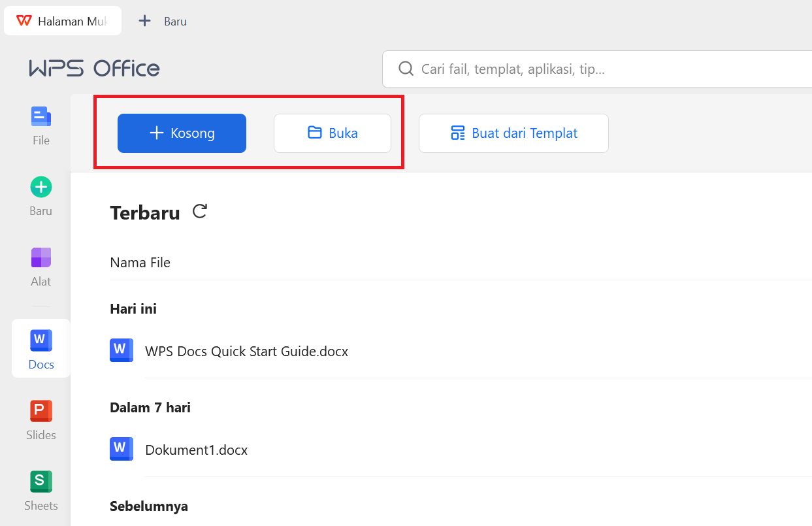The height and width of the screenshot is (526, 812).
Task: Create a blank Kosong document
Action: [182, 133]
